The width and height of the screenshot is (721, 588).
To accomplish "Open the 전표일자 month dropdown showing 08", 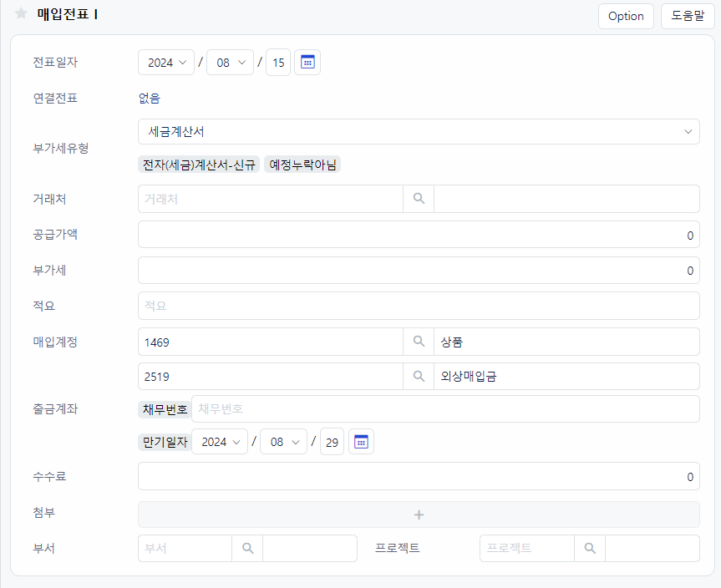I will tap(231, 62).
